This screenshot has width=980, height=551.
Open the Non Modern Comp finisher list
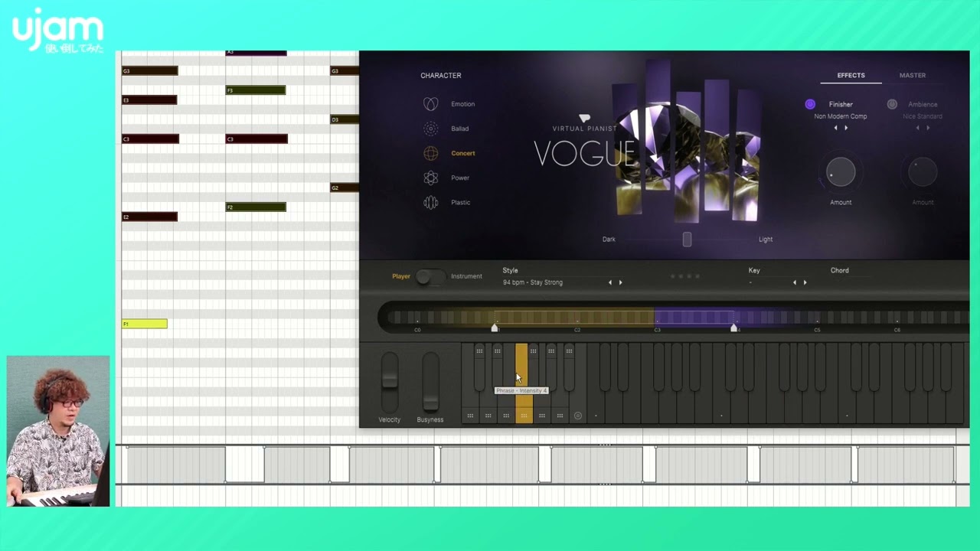[841, 116]
